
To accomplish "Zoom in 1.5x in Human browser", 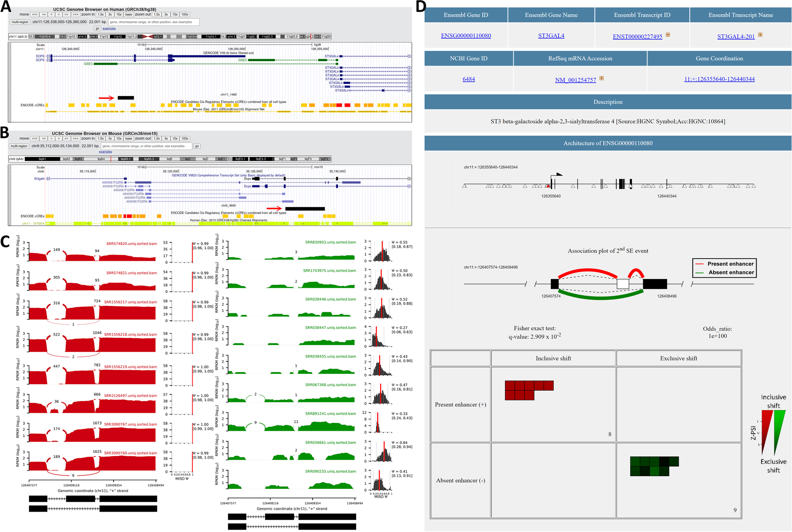I will [101, 14].
